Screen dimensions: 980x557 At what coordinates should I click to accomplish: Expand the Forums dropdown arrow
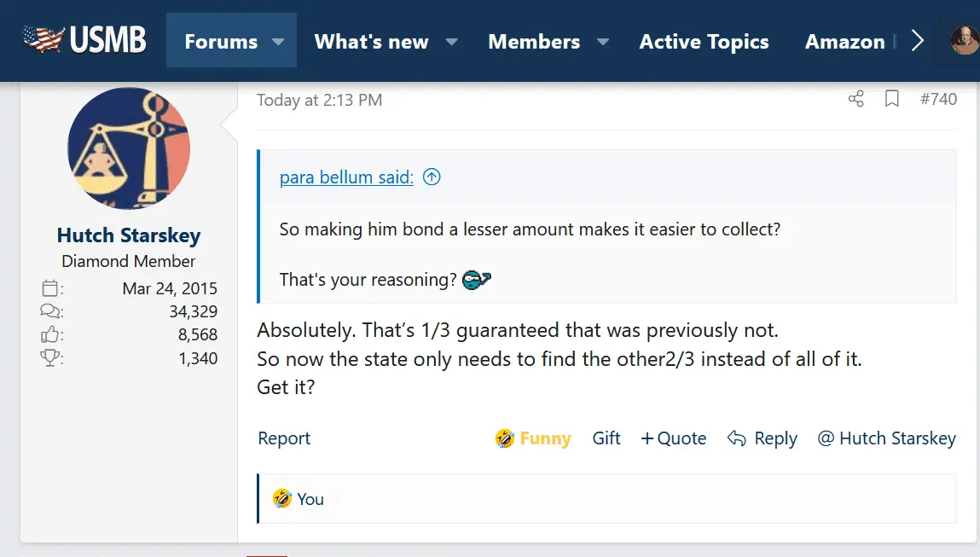(x=278, y=41)
